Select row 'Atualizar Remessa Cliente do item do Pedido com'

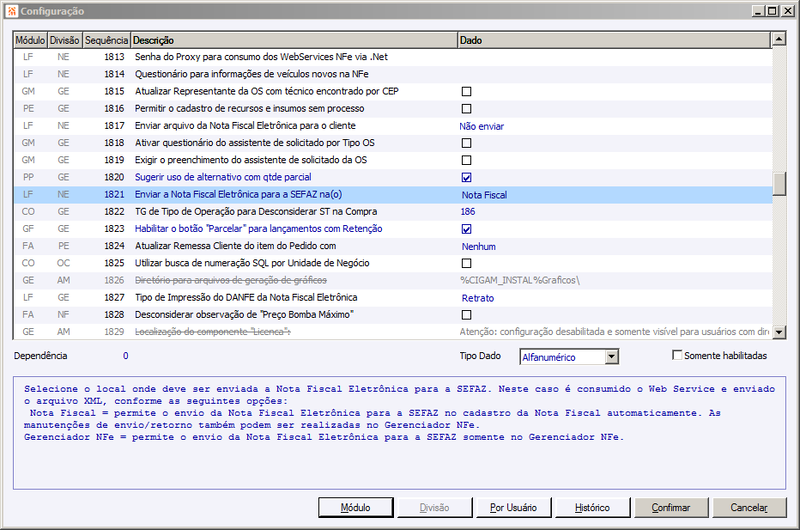click(393, 246)
